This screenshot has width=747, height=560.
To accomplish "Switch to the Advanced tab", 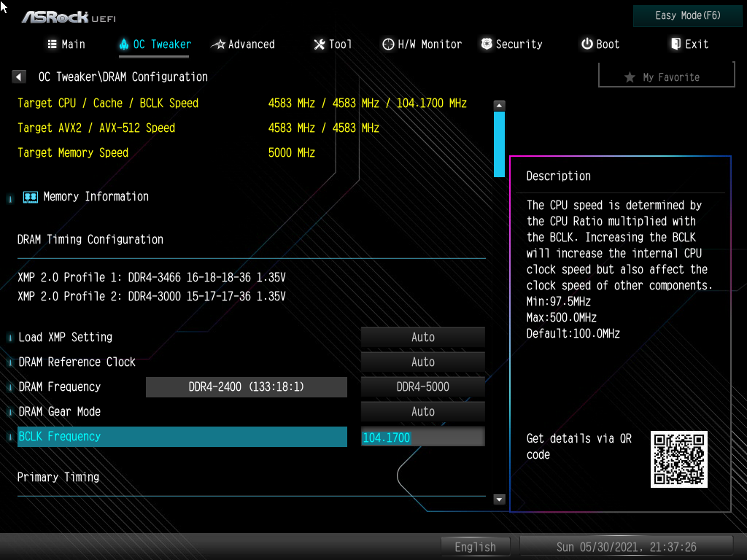I will pyautogui.click(x=243, y=44).
